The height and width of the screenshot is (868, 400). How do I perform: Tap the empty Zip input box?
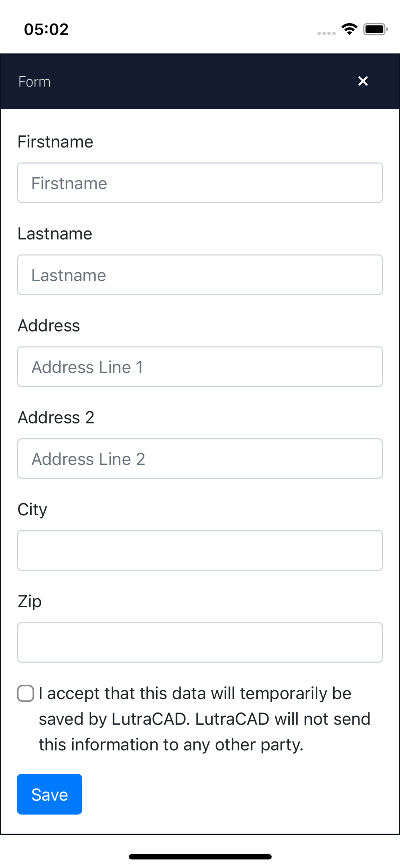(200, 643)
